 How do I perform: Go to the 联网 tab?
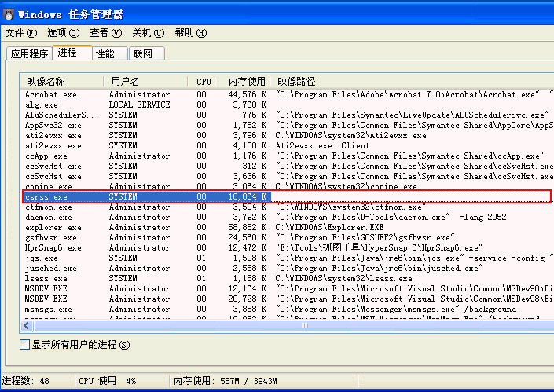click(x=147, y=53)
